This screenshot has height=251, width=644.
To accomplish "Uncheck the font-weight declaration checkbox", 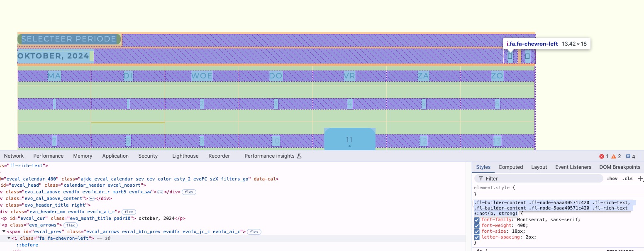I will [477, 226].
